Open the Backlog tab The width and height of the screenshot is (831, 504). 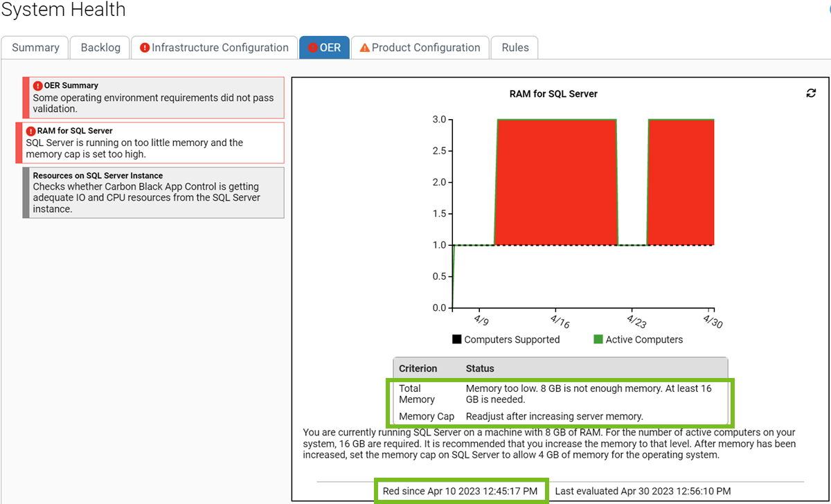coord(99,47)
